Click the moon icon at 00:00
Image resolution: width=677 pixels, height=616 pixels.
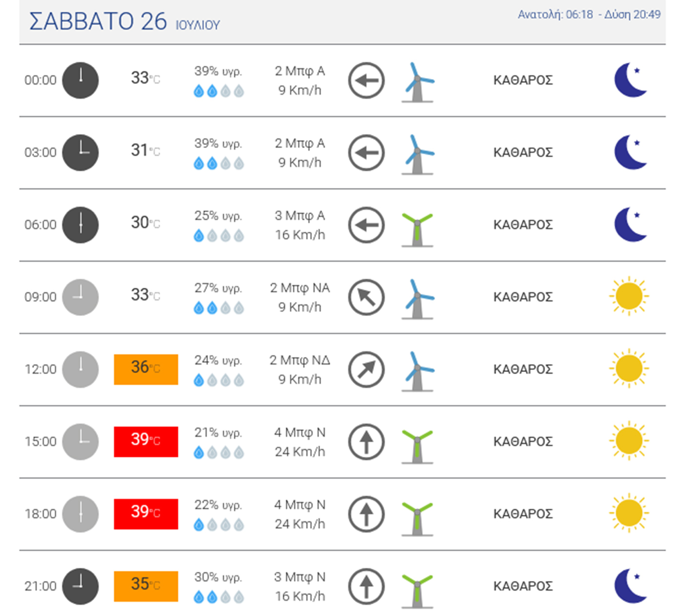pos(630,80)
